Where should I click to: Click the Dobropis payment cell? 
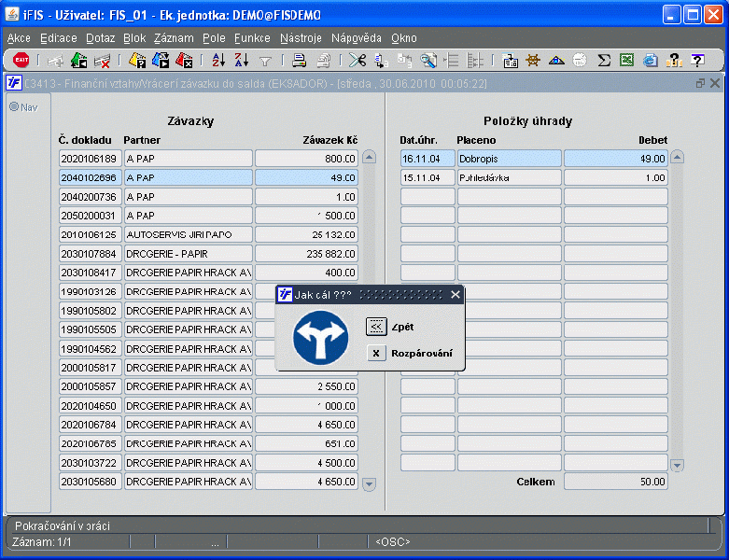tap(509, 159)
